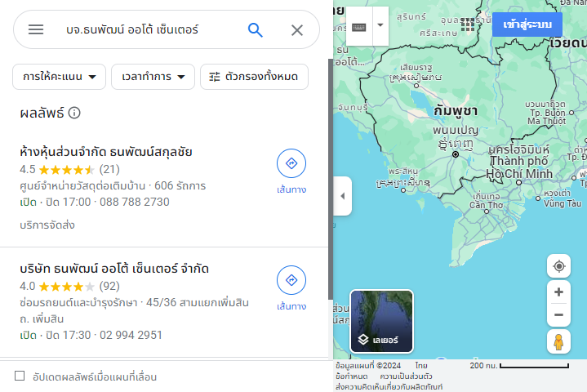587x392 pixels.
Task: Clear the search with the X icon
Action: (x=297, y=30)
